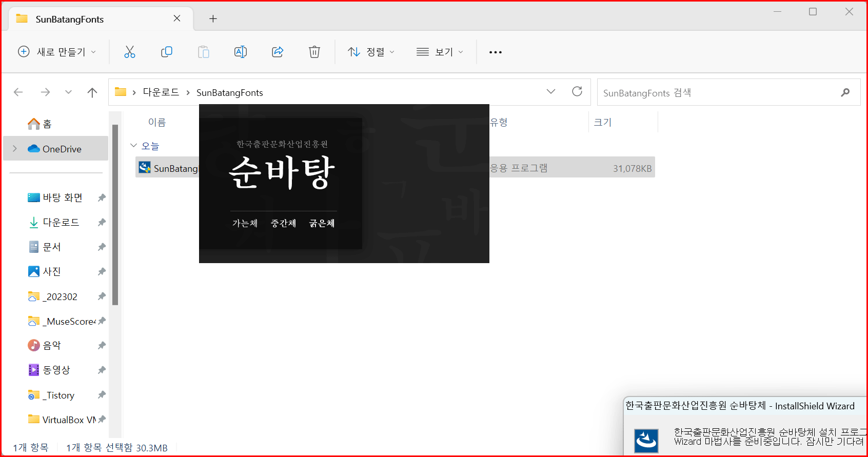This screenshot has height=457, width=868.
Task: Open the _MuseScore4 folder in sidebar
Action: [x=62, y=321]
